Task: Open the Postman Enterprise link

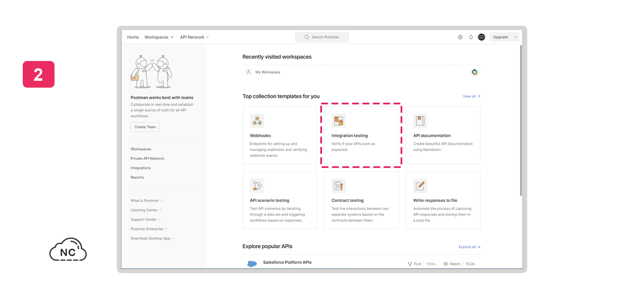Action: click(149, 229)
